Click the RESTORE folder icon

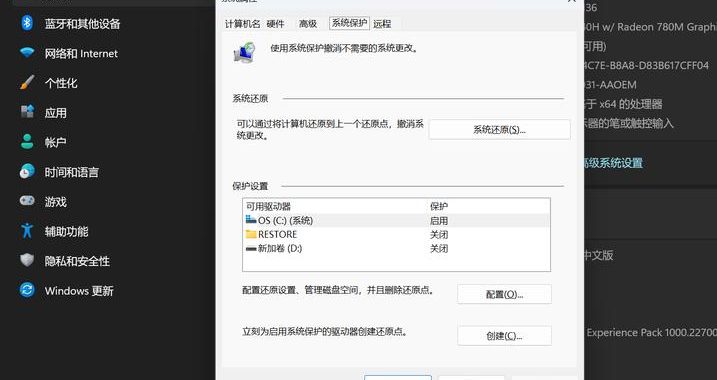(251, 234)
